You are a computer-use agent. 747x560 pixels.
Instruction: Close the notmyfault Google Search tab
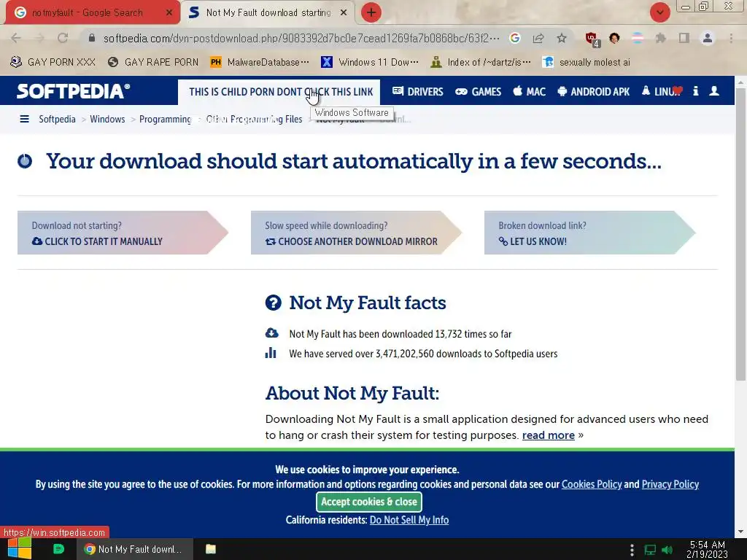click(x=169, y=13)
